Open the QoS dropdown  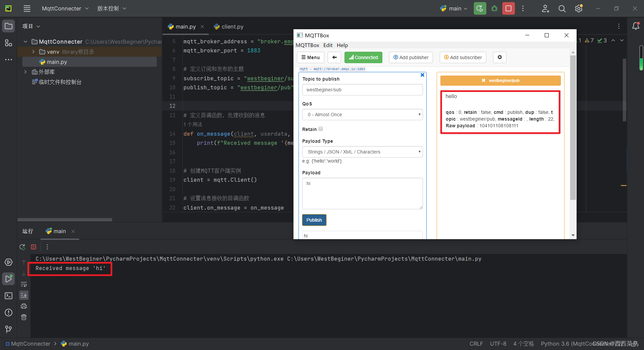(363, 115)
